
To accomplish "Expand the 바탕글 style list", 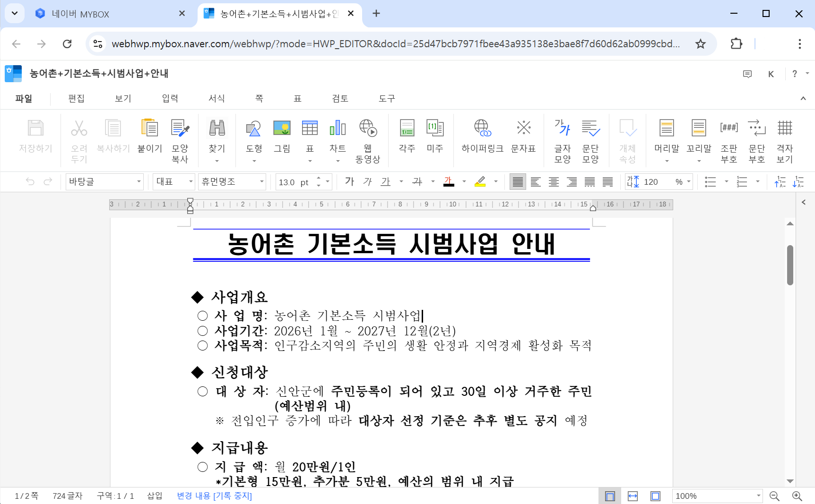I will 139,181.
